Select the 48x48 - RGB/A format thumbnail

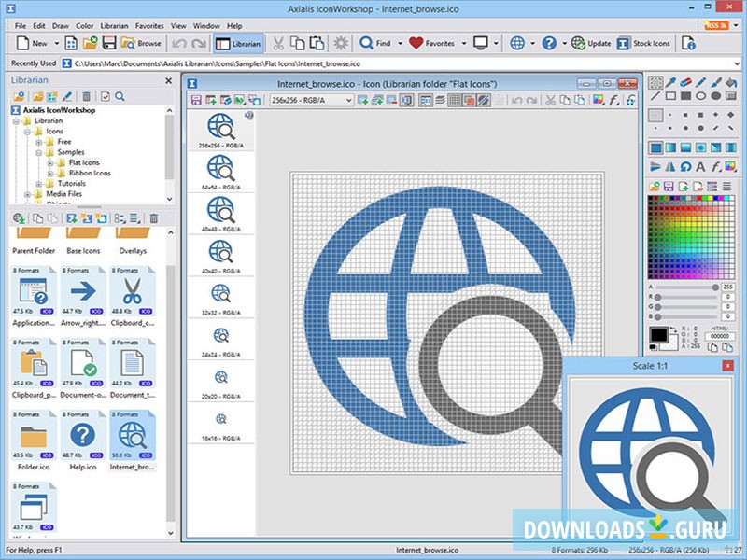click(222, 210)
